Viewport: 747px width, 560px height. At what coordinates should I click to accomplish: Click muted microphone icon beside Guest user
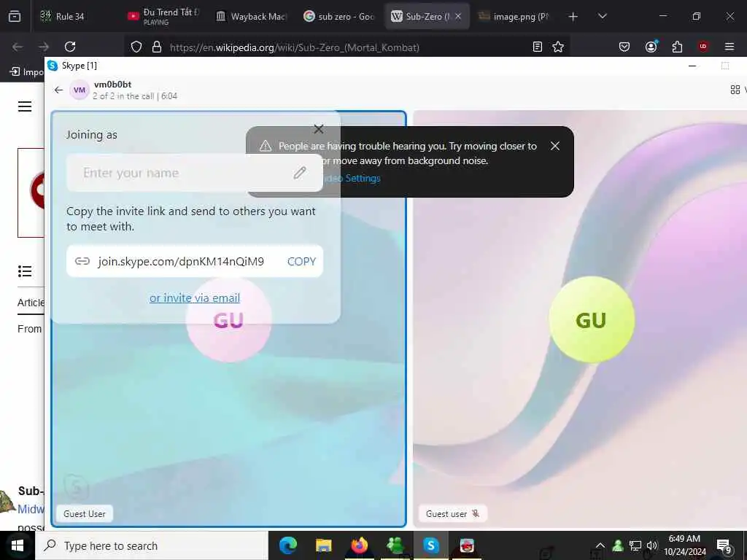pyautogui.click(x=476, y=513)
